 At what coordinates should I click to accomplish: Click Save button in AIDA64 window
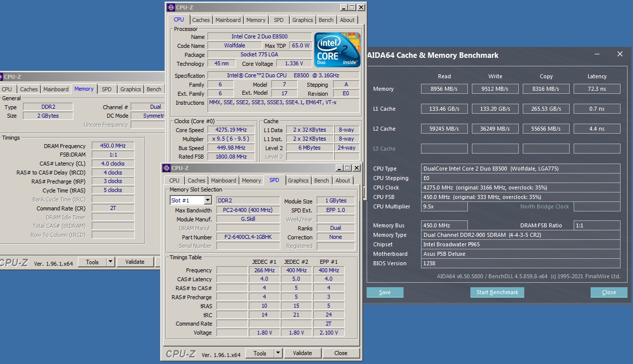(385, 292)
